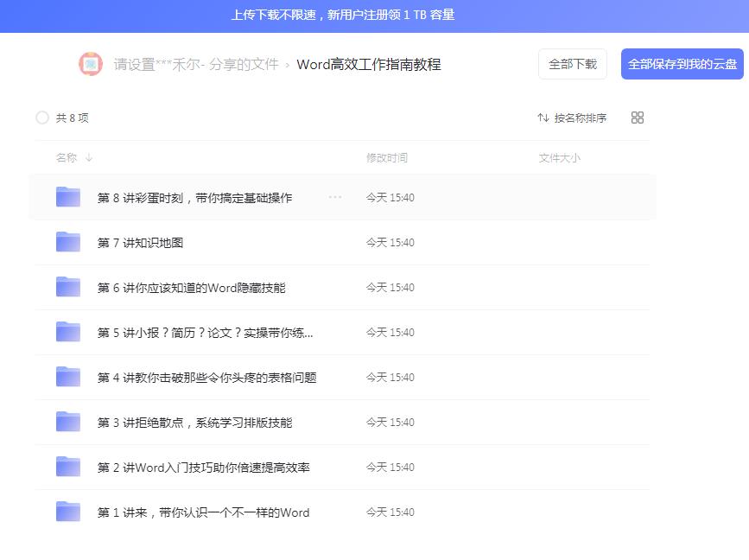The height and width of the screenshot is (560, 749).
Task: Click folder icon for 第 3 讲拒绝散点
Action: (68, 422)
